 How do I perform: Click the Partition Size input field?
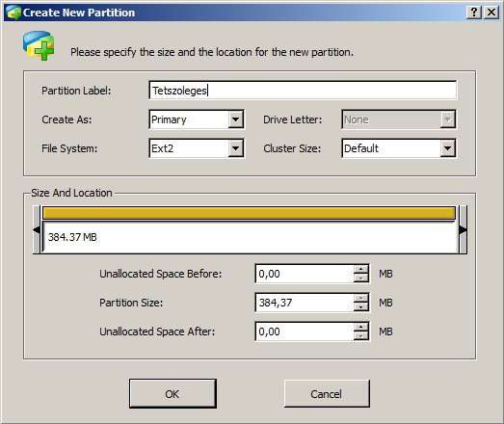[305, 303]
